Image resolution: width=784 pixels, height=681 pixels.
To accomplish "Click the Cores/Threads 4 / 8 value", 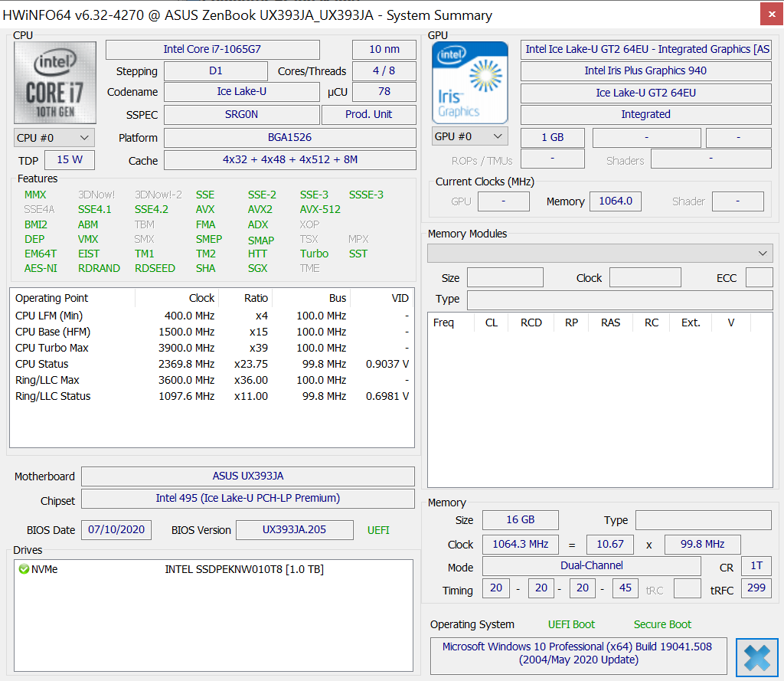I will [384, 71].
